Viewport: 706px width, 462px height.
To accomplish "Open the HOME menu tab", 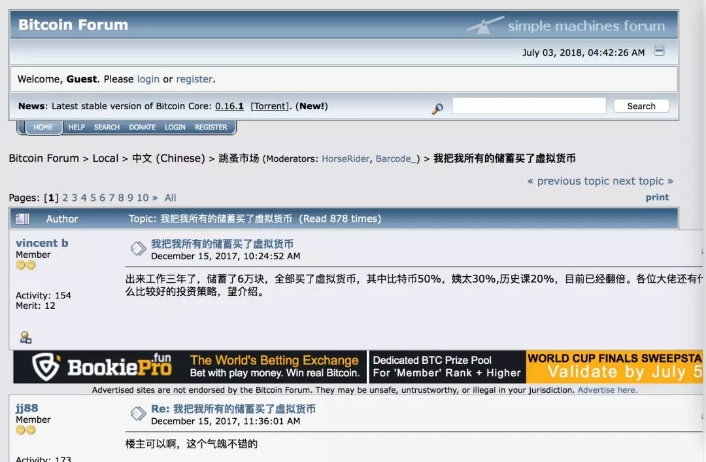I will (42, 128).
